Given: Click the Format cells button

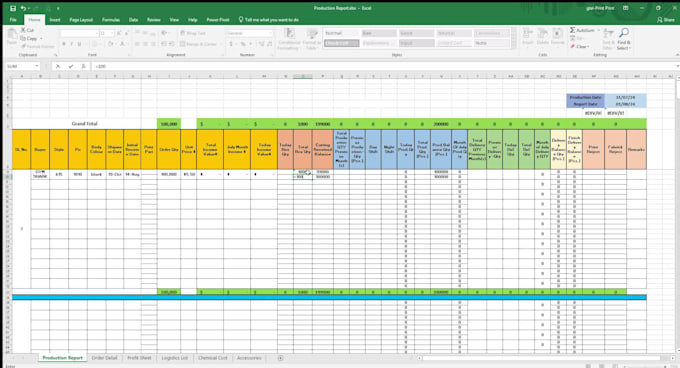Looking at the screenshot, I should pyautogui.click(x=557, y=37).
